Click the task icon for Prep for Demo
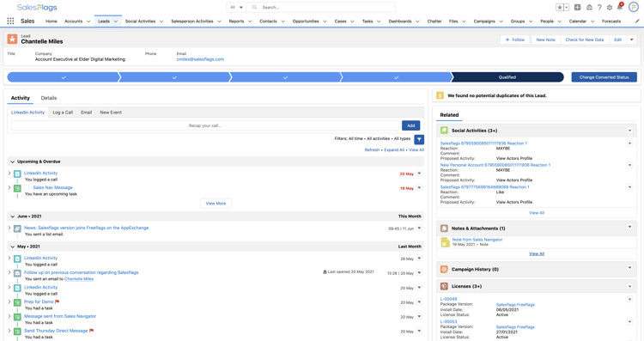This screenshot has width=644, height=341. coord(17,302)
